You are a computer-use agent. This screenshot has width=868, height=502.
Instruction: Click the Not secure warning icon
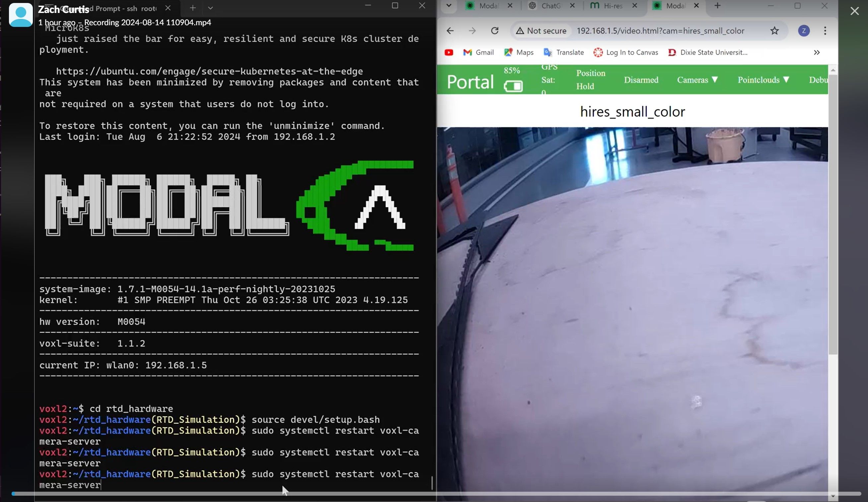pyautogui.click(x=520, y=31)
